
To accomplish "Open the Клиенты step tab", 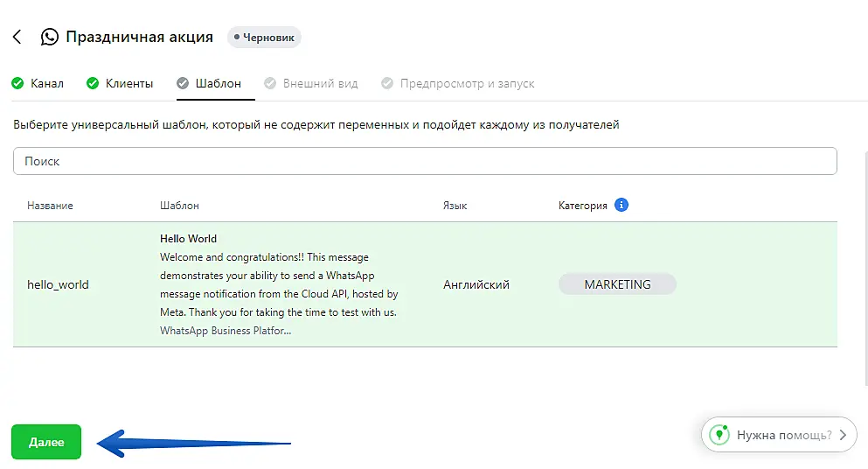I will [128, 84].
